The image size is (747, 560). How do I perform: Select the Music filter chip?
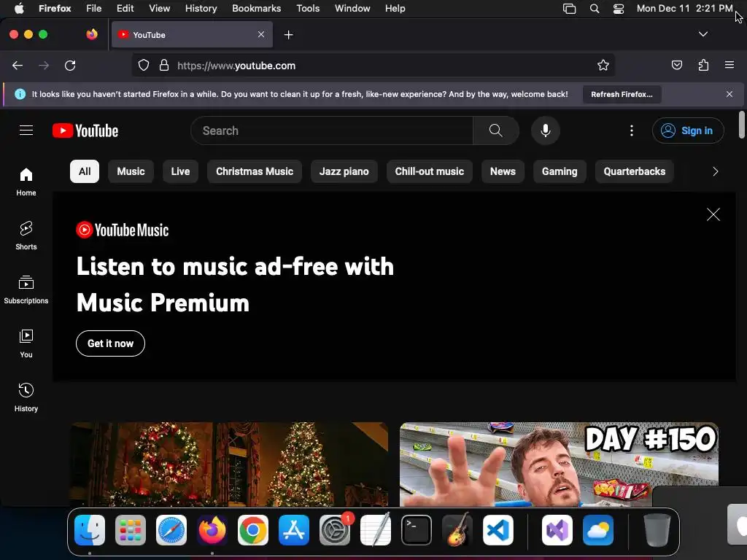pyautogui.click(x=131, y=171)
